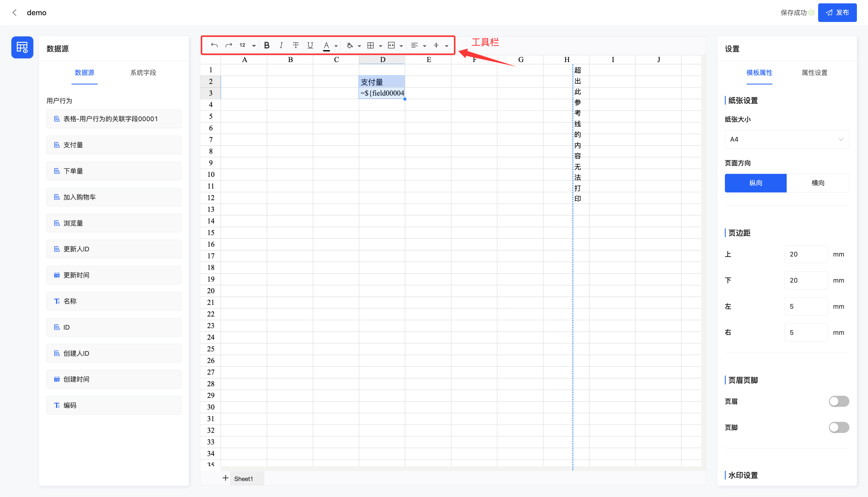The height and width of the screenshot is (497, 868).
Task: Click the fill color bucket icon
Action: coord(350,45)
